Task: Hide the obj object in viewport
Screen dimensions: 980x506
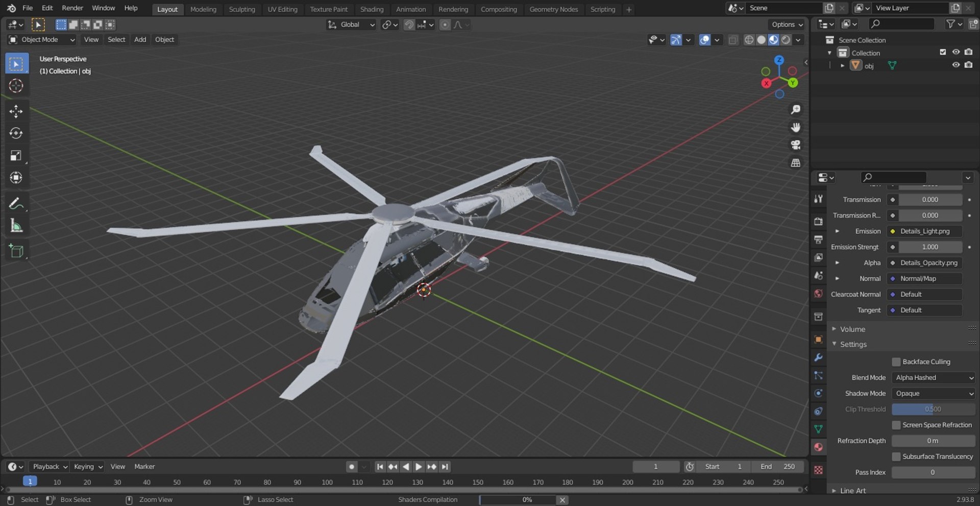Action: point(956,65)
